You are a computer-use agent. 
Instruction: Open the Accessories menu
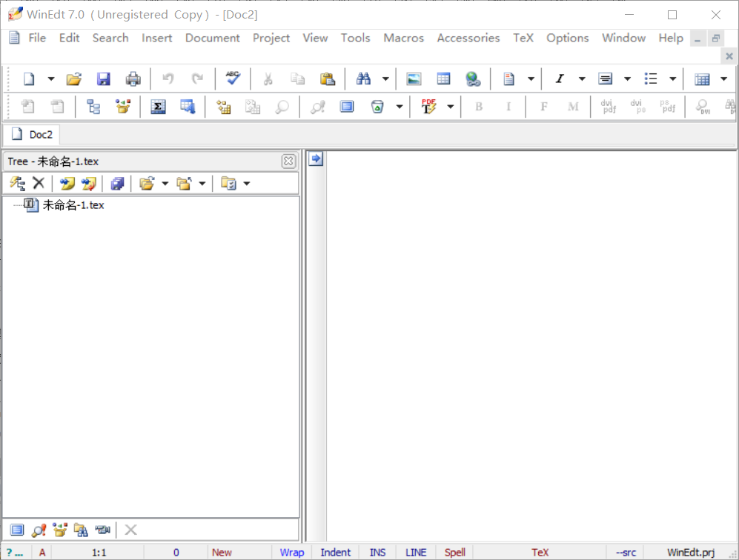tap(468, 38)
